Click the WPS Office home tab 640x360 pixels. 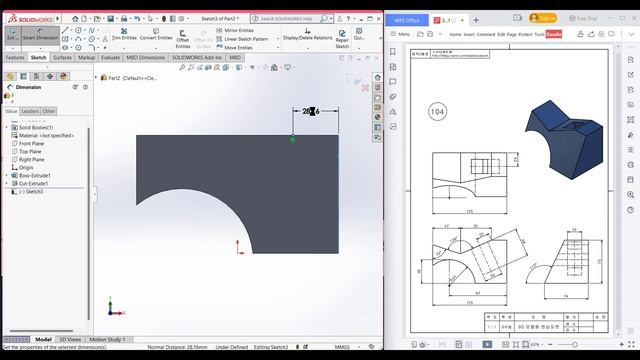click(407, 20)
